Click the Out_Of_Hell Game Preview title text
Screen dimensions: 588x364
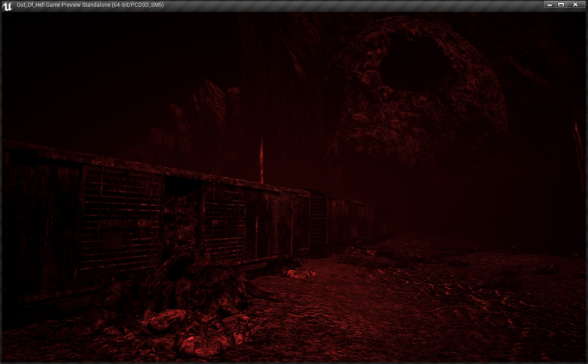(x=90, y=5)
